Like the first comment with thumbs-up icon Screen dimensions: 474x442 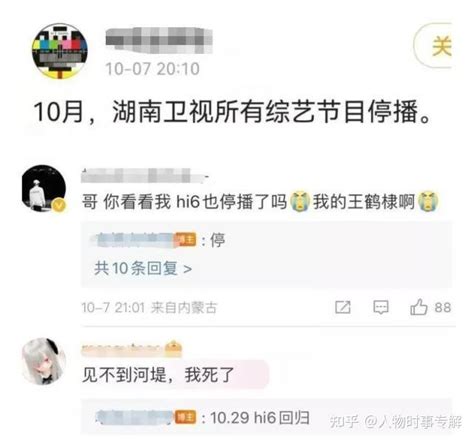(x=419, y=307)
